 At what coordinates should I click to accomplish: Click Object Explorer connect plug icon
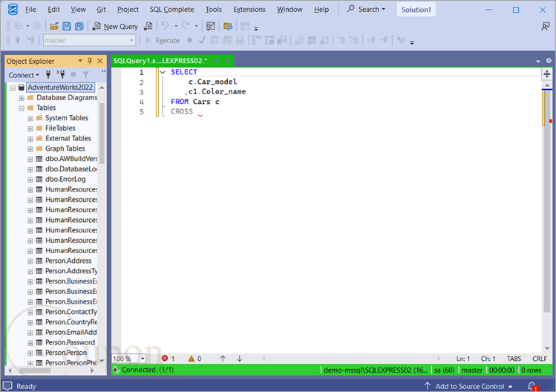coord(48,75)
